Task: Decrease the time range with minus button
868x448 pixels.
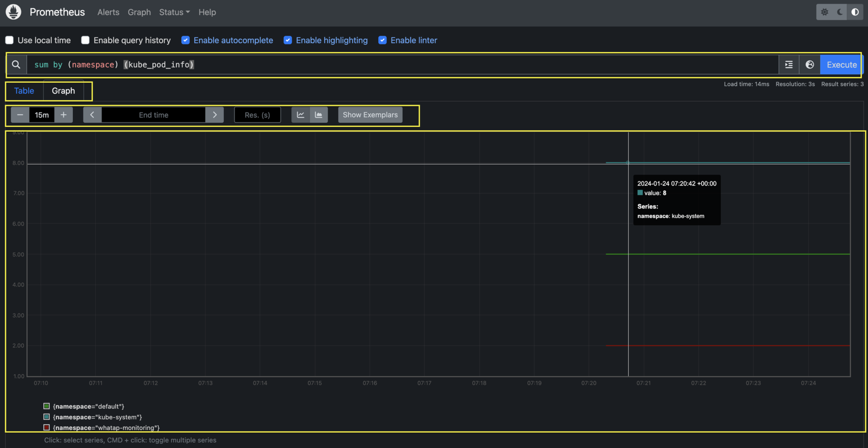Action: pos(20,115)
